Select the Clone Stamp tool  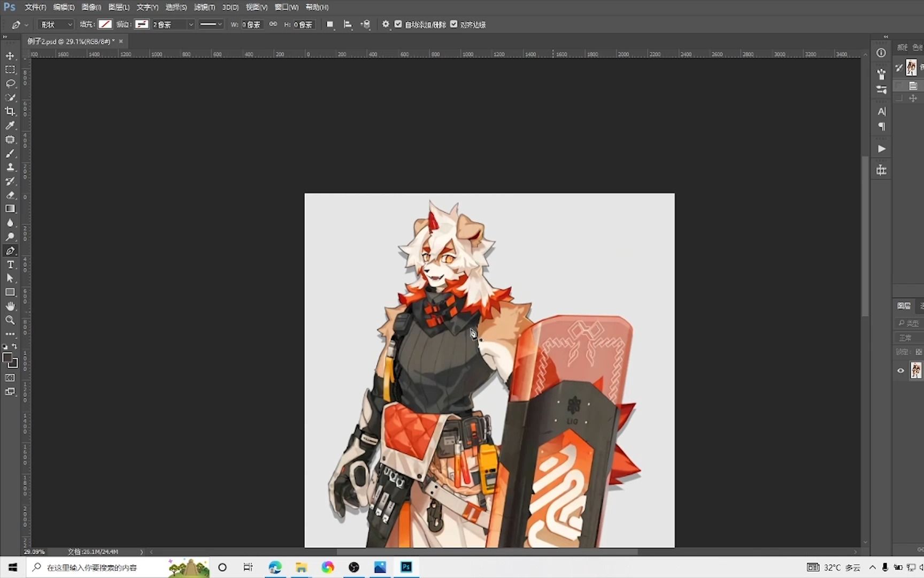(x=10, y=167)
